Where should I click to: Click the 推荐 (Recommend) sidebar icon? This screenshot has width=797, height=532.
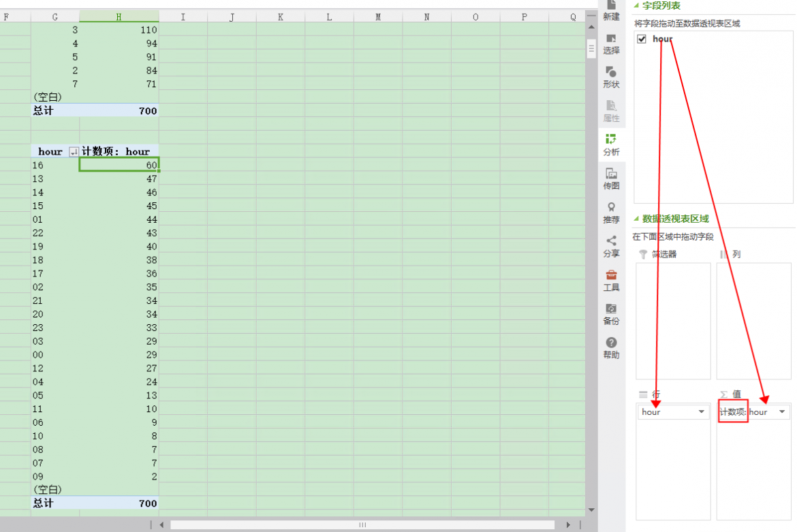coord(611,213)
